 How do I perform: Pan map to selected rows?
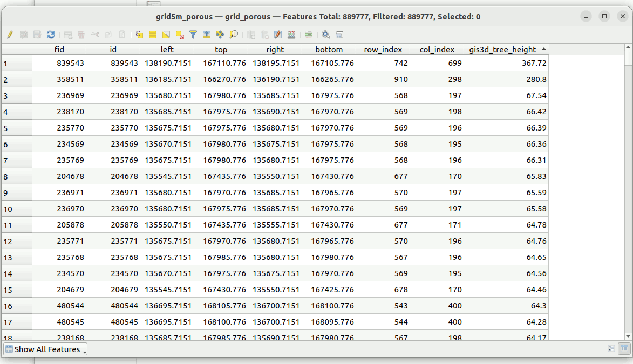click(220, 35)
